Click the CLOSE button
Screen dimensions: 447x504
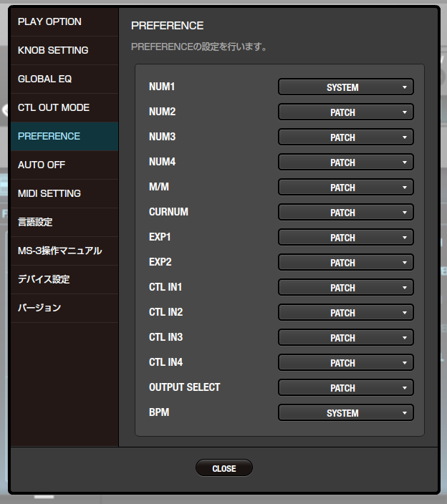tap(223, 468)
